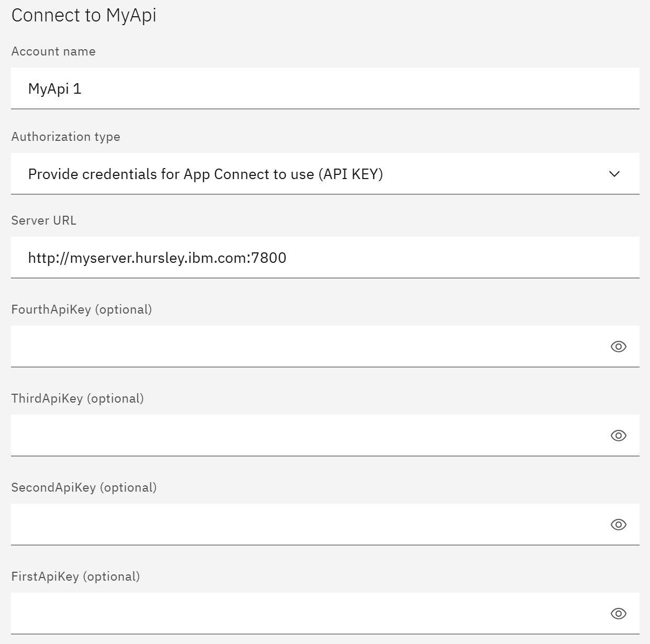650x644 pixels.
Task: Click the Authorization type label
Action: pos(66,137)
